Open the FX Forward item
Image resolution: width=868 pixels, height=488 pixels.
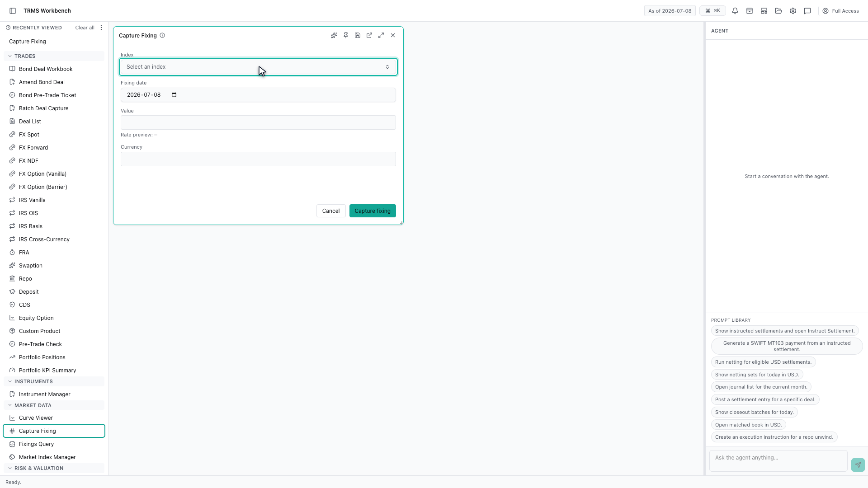pyautogui.click(x=54, y=148)
